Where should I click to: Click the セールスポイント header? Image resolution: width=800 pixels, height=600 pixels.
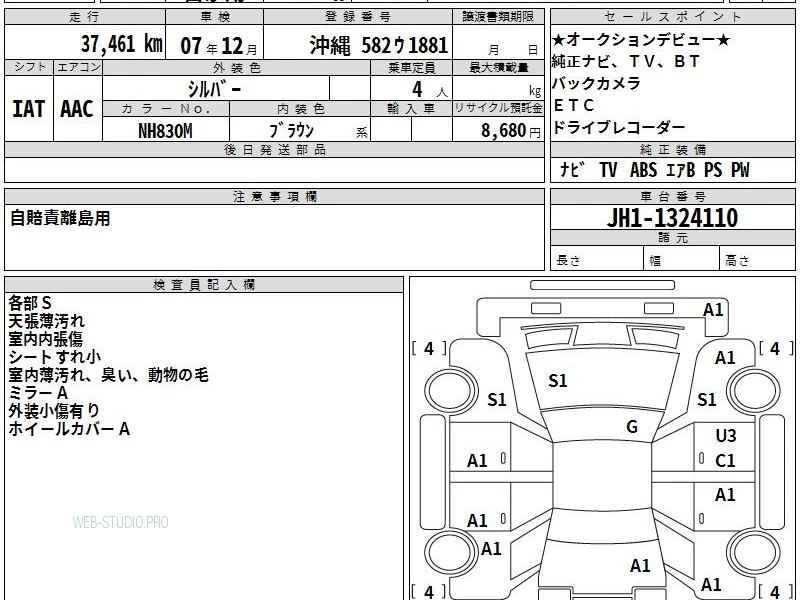click(672, 17)
